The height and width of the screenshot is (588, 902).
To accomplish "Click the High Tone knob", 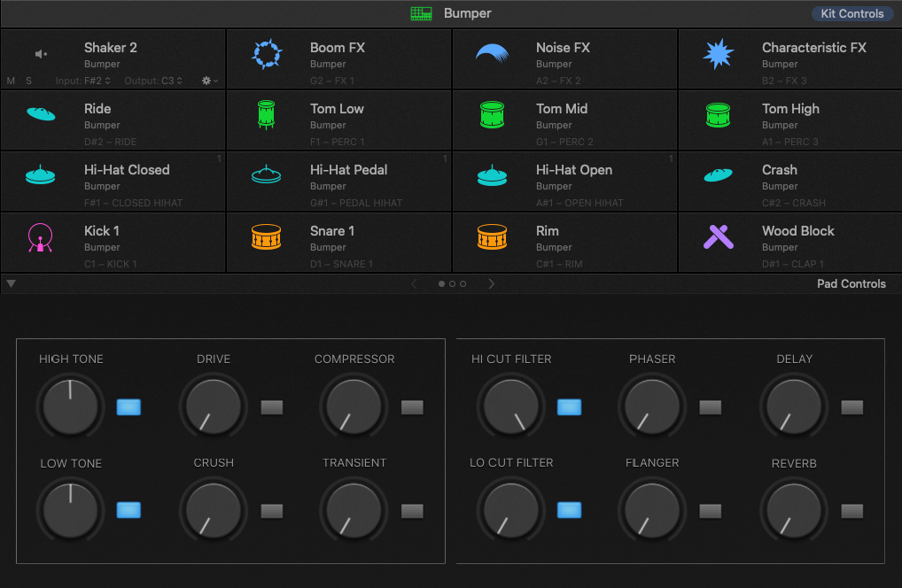I will pyautogui.click(x=71, y=406).
